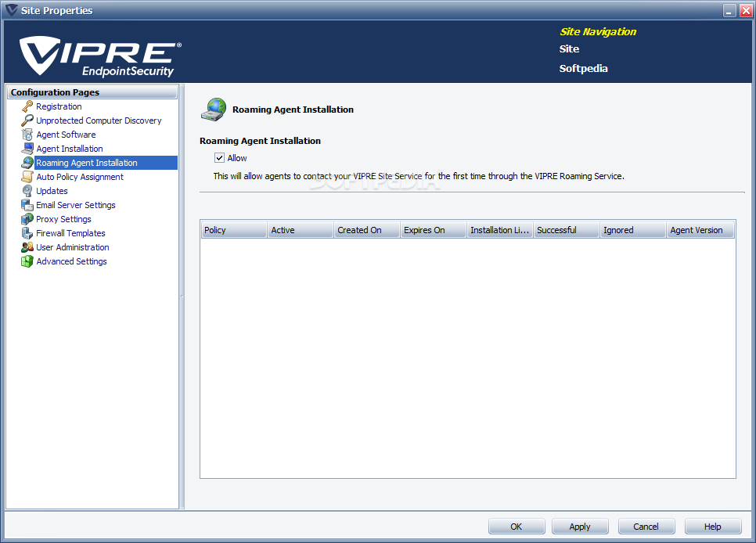756x543 pixels.
Task: Minimize the Site Properties window
Action: 730,11
